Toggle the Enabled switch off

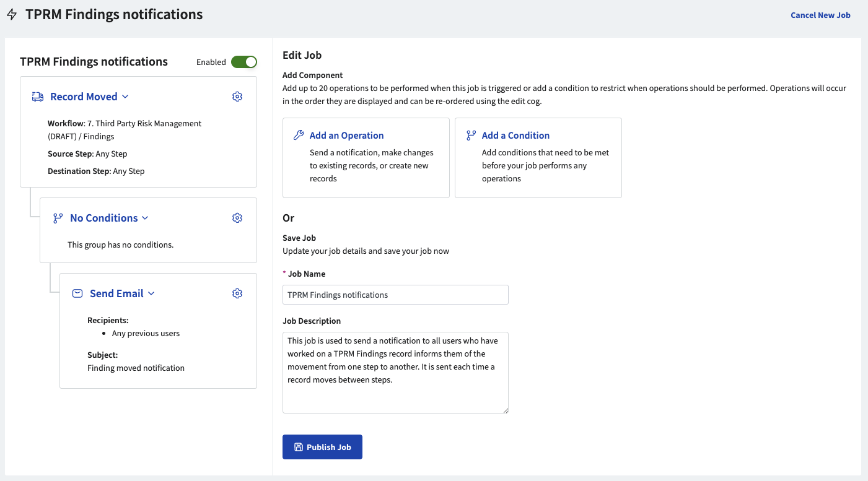pos(244,62)
